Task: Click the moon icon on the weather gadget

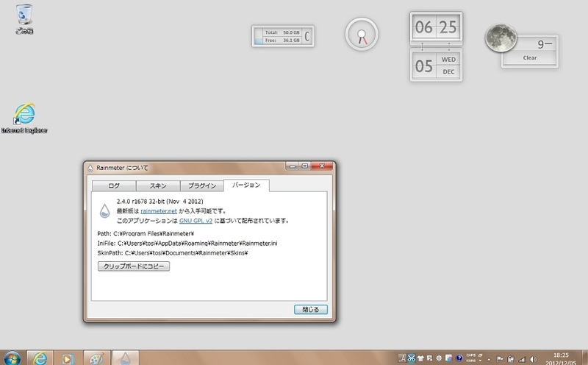Action: point(501,38)
